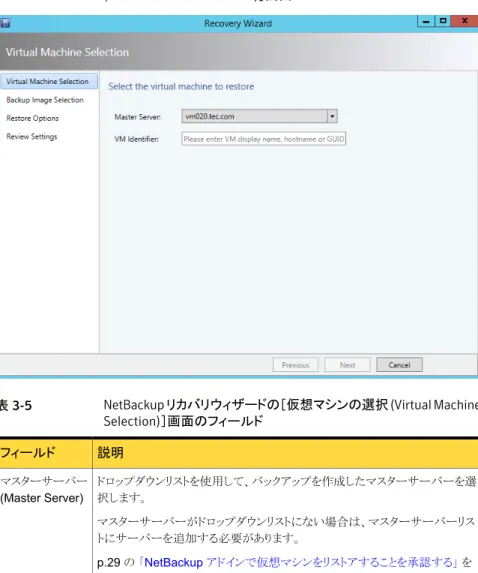This screenshot has height=573, width=478.
Task: Click the Cancel button
Action: [399, 365]
